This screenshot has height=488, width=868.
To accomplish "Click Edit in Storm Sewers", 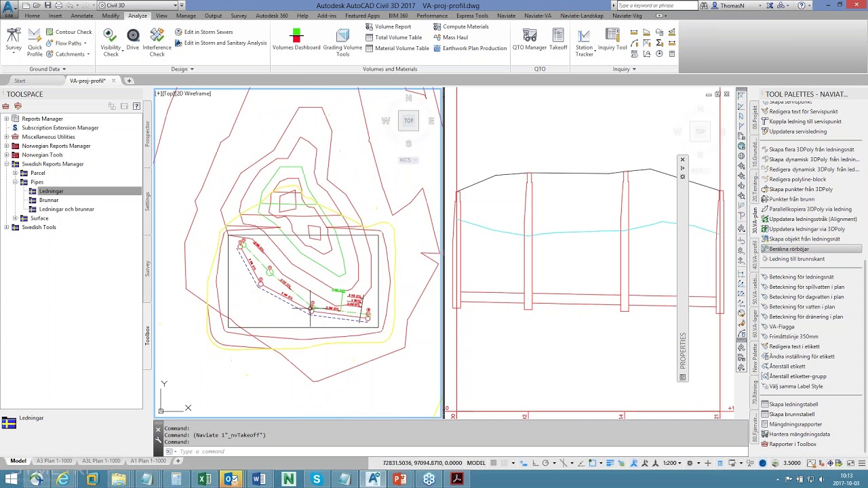I will [x=203, y=32].
